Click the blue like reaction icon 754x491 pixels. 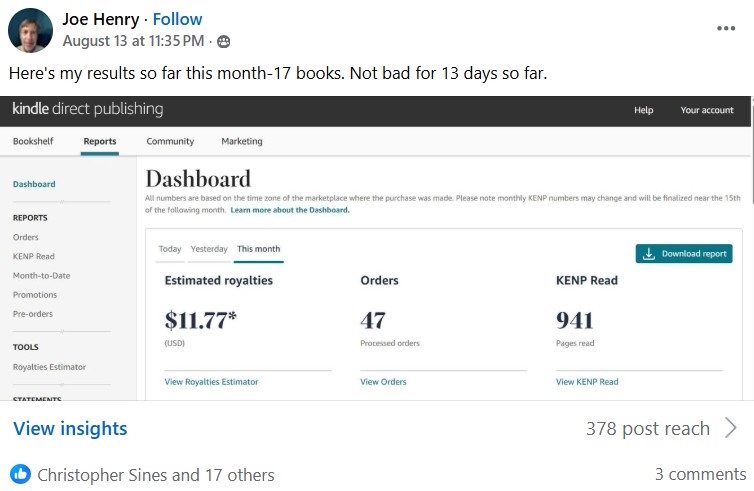click(20, 475)
